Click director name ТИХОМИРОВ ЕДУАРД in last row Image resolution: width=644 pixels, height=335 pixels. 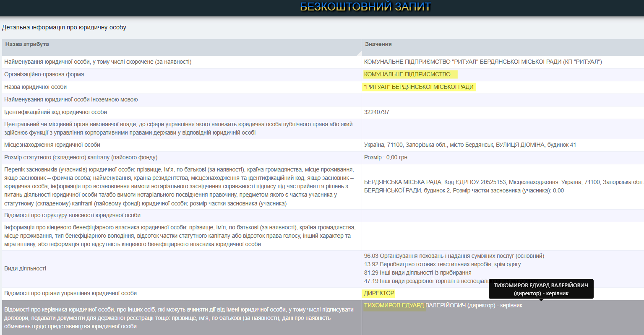click(x=394, y=306)
